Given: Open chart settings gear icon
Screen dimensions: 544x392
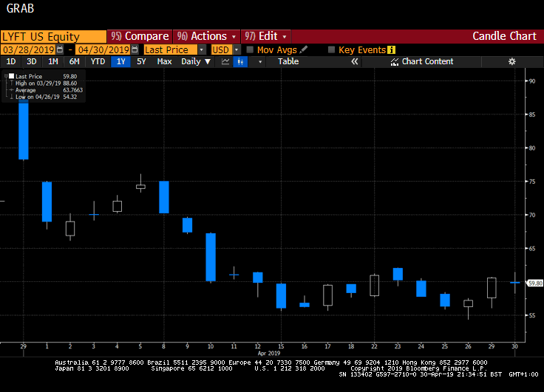Looking at the screenshot, I should 511,61.
